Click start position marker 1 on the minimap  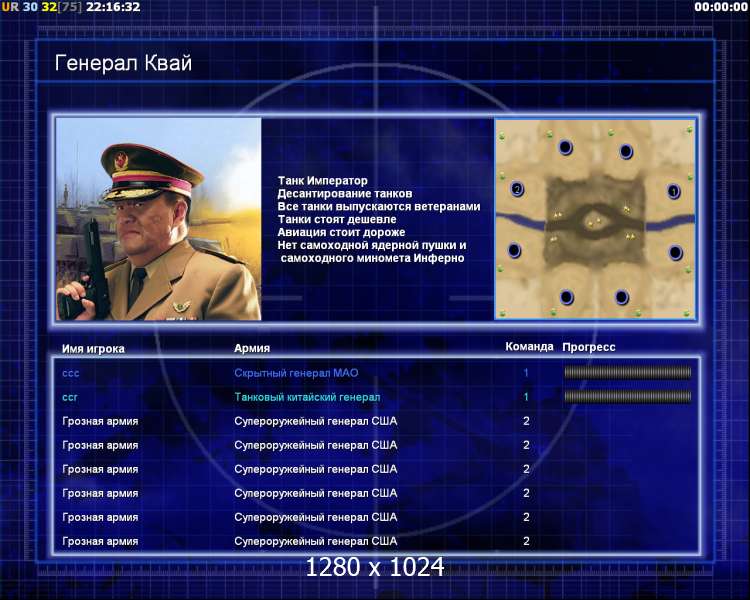[673, 191]
